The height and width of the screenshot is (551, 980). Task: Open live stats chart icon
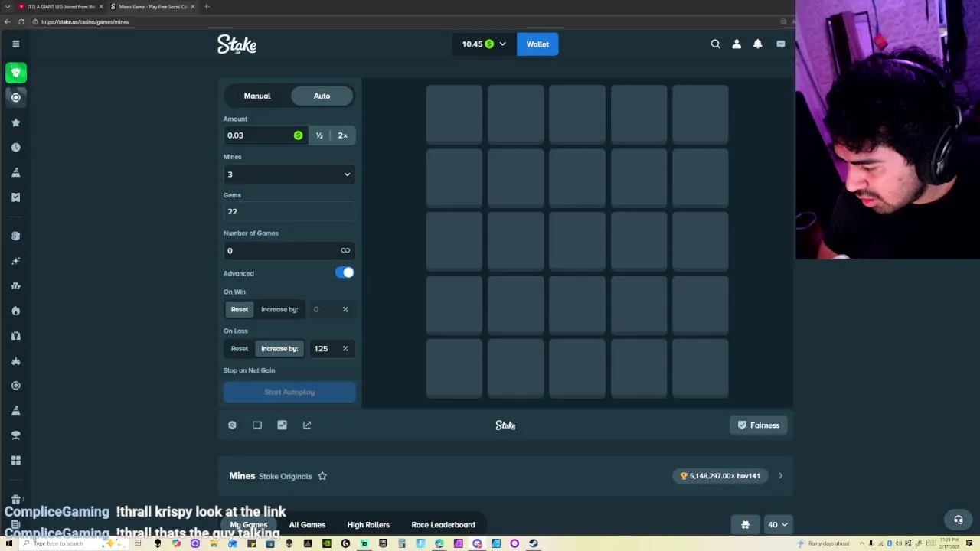(282, 425)
